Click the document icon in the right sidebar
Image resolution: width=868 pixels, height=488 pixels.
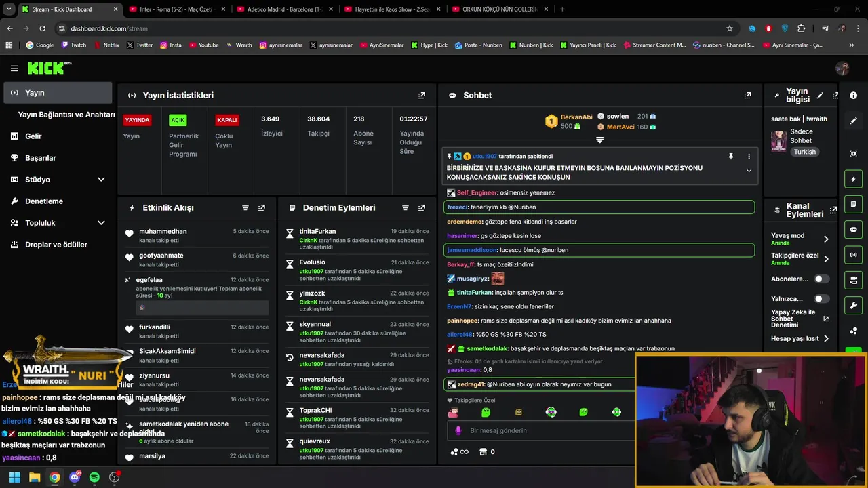tap(854, 204)
